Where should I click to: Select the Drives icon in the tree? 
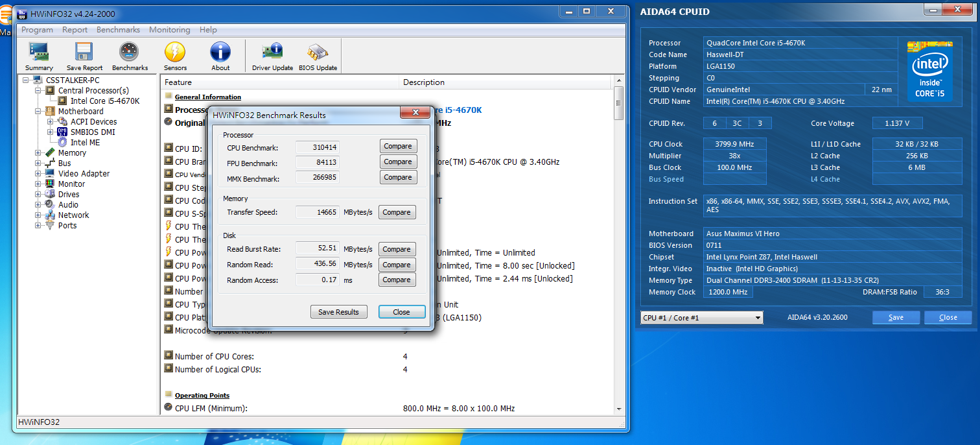coord(50,194)
